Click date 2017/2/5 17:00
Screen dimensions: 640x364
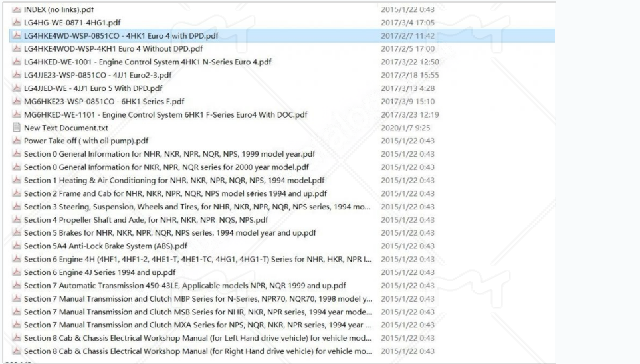click(x=408, y=48)
